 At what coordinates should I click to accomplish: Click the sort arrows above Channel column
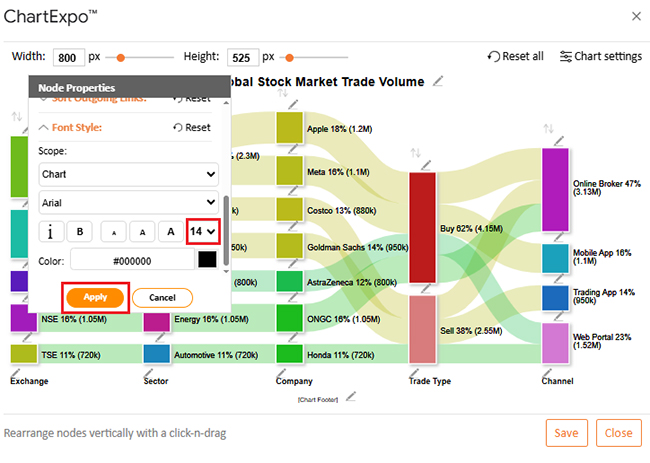pos(548,129)
